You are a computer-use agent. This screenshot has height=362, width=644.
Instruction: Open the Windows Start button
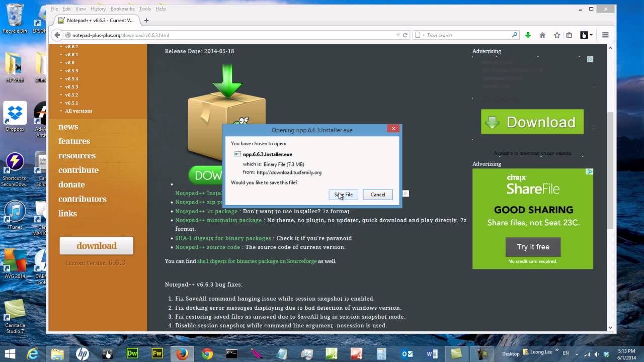[x=10, y=354]
